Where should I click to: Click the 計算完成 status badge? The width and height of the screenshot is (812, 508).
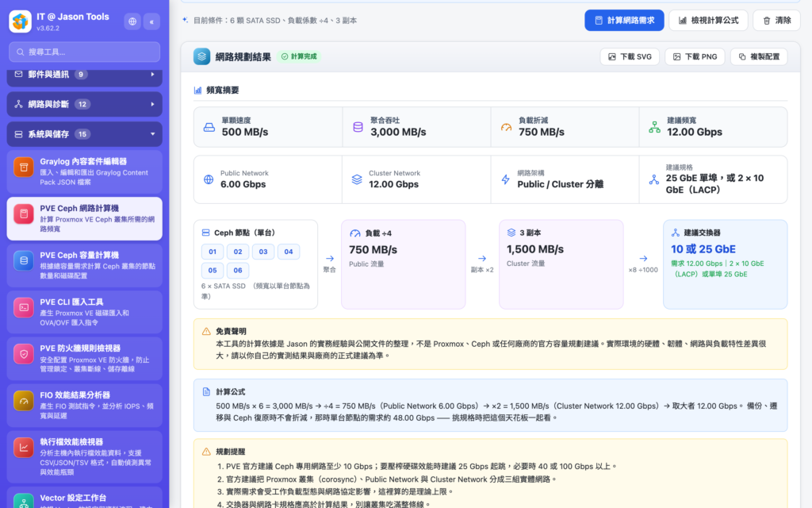pos(299,56)
